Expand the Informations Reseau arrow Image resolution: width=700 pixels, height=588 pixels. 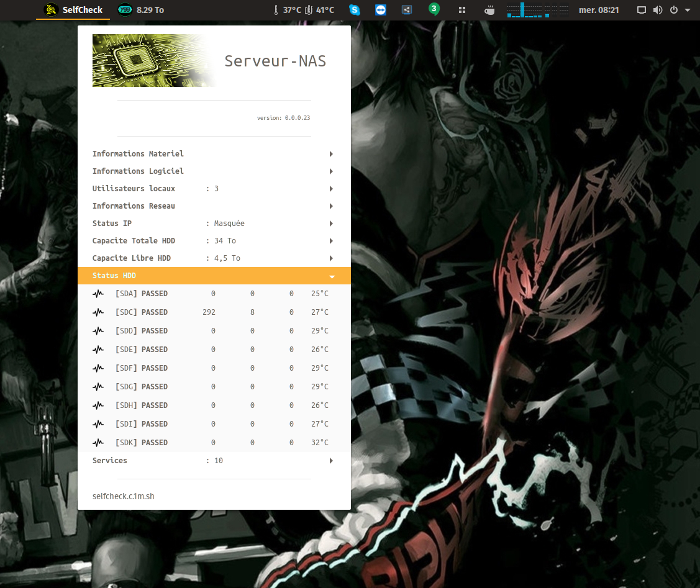331,206
